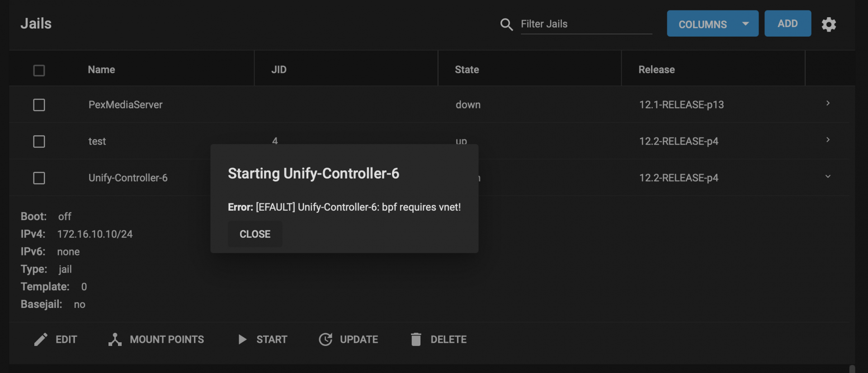The image size is (868, 373).
Task: Check the test jail row checkbox
Action: coord(39,142)
